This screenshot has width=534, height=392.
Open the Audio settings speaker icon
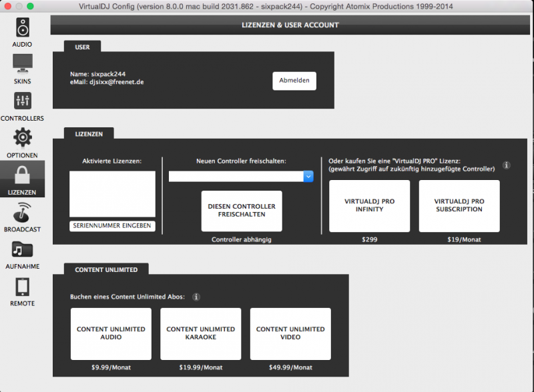coord(23,27)
